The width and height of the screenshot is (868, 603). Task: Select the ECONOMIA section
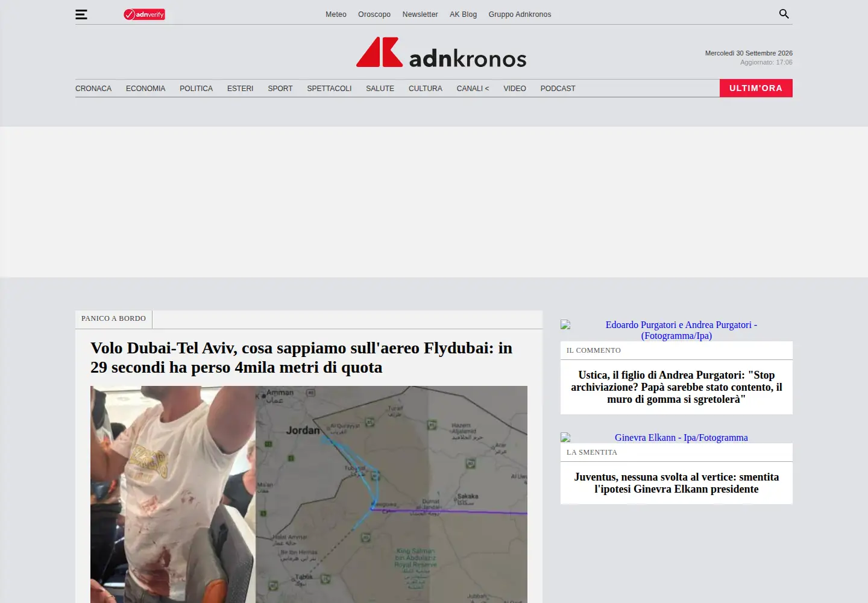(145, 89)
